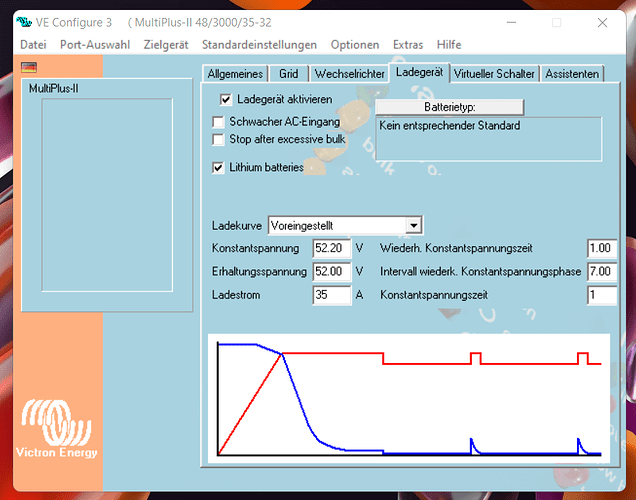
Task: Switch to the Assistenten tab
Action: pyautogui.click(x=572, y=74)
